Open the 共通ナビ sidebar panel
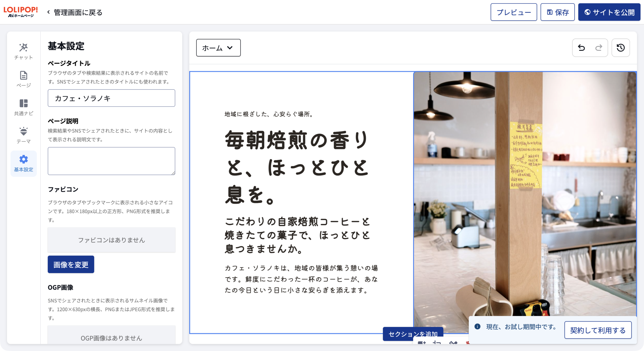Screen dimensions: 644x351 pyautogui.click(x=23, y=107)
